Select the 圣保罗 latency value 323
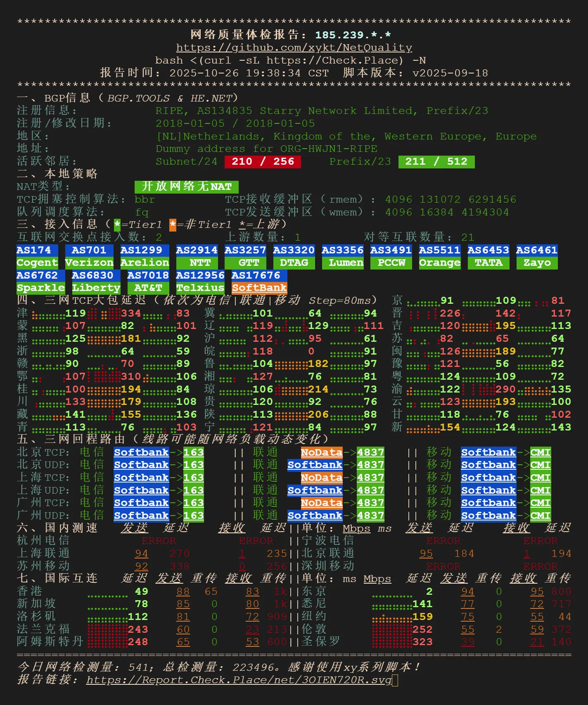 tap(422, 642)
